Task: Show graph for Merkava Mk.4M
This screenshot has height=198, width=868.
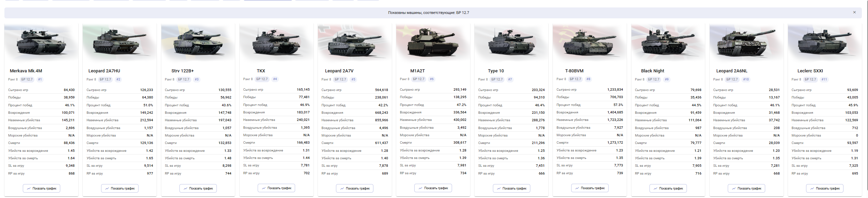Action: click(42, 188)
